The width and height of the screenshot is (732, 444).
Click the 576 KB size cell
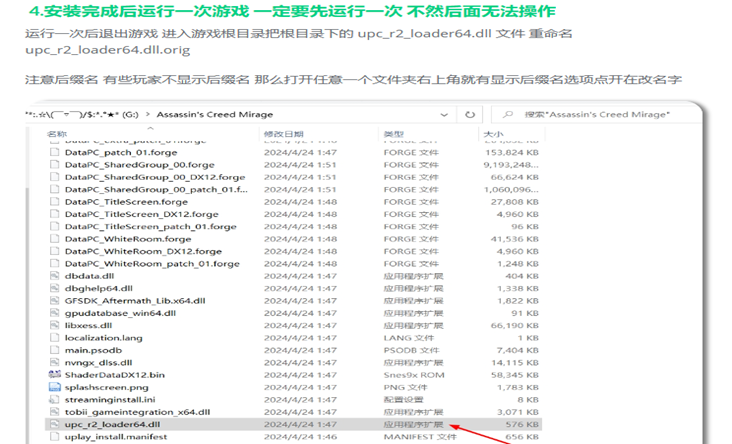[x=522, y=424]
